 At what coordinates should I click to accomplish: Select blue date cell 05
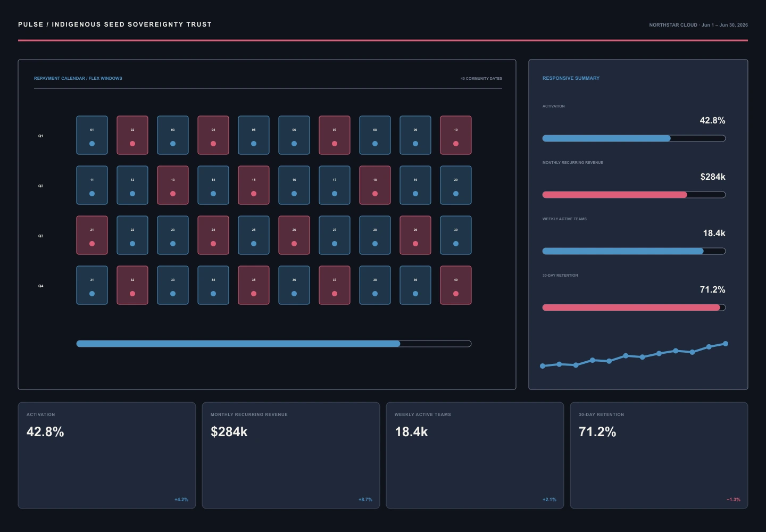pos(254,135)
